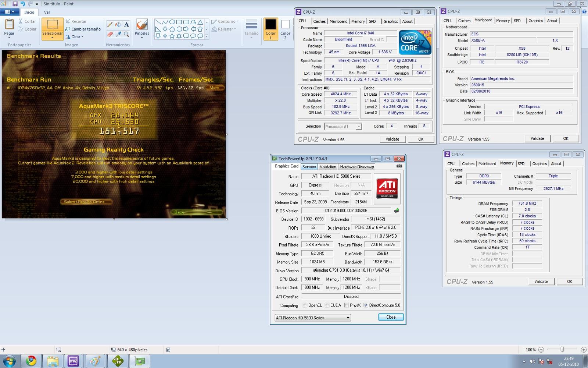Expand the Formas shapes gallery arrow

pos(207,36)
